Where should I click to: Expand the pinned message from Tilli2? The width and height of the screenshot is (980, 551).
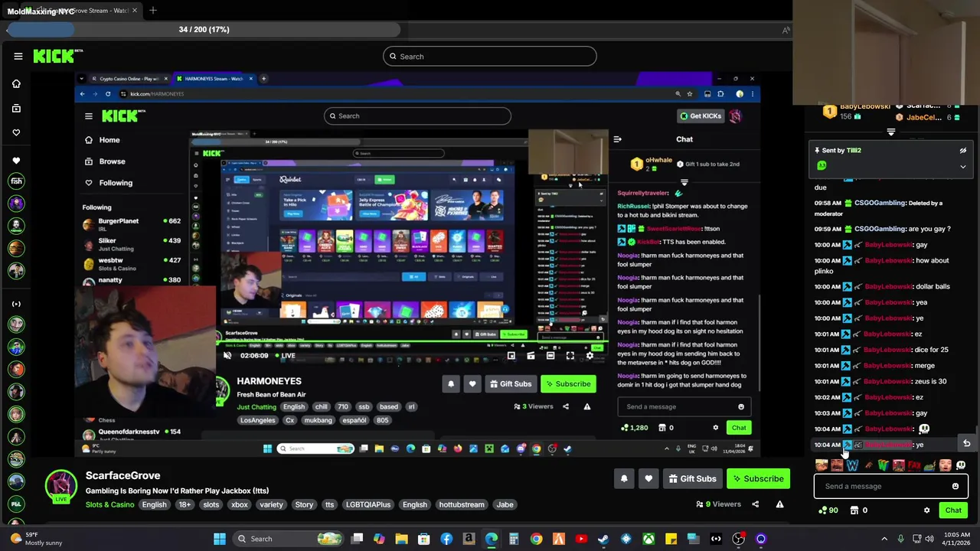tap(963, 166)
